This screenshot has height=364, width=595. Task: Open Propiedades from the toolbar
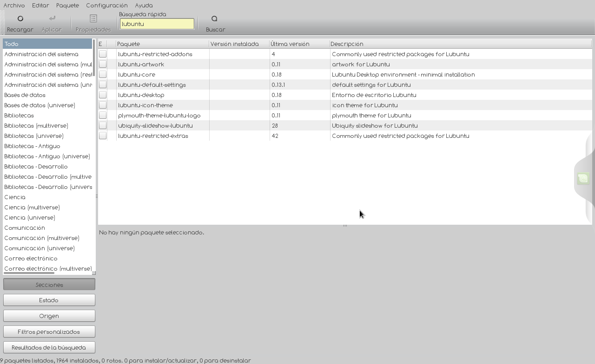point(93,23)
